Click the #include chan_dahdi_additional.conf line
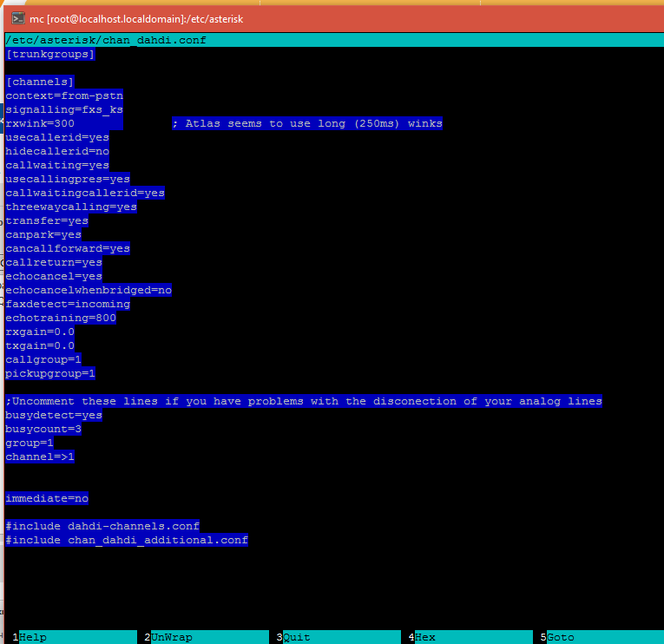The image size is (664, 644). pos(127,540)
